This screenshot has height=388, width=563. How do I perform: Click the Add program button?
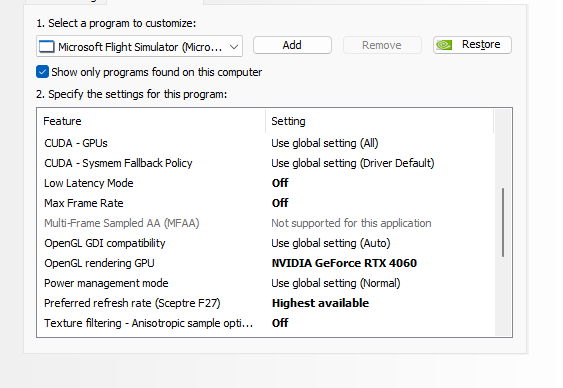tap(292, 45)
